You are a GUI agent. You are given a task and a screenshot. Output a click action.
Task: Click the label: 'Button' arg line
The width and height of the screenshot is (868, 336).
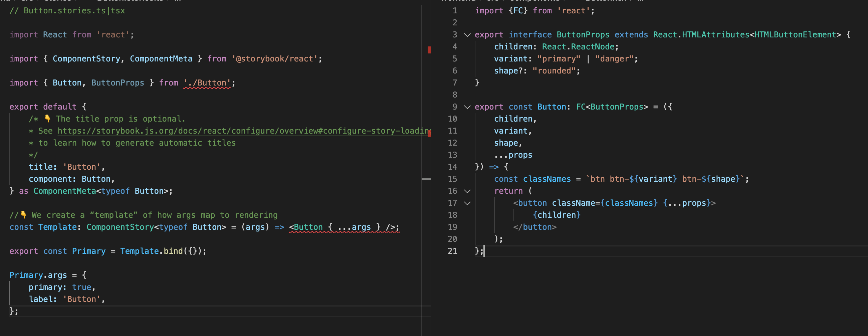pyautogui.click(x=67, y=299)
